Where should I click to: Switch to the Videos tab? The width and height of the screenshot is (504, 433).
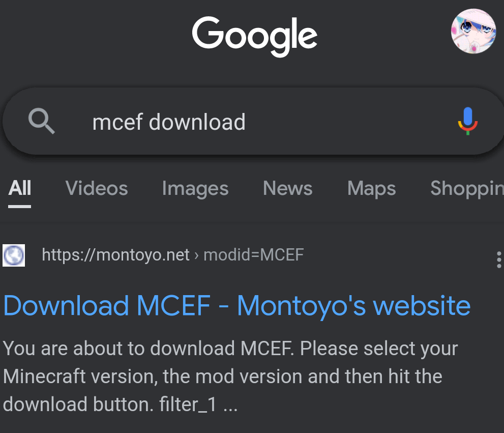96,188
